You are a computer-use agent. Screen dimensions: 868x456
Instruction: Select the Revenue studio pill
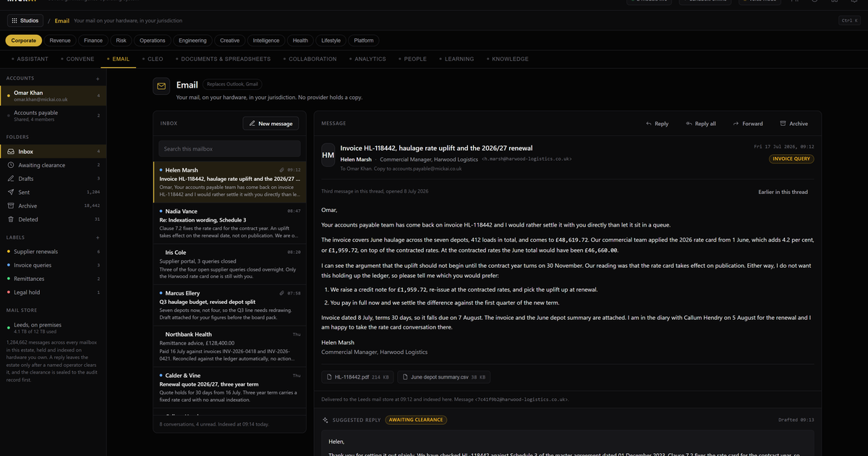point(60,41)
